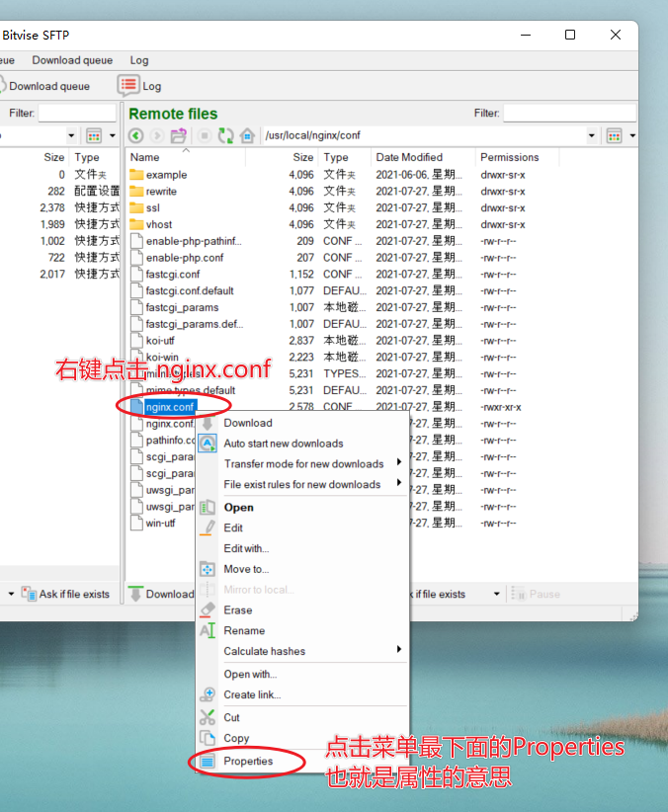Image resolution: width=668 pixels, height=812 pixels.
Task: Click the Create link icon in context menu
Action: [x=208, y=694]
